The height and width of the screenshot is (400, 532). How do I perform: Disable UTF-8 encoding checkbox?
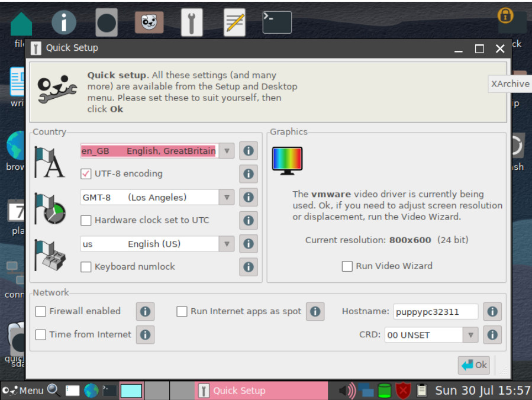[86, 174]
